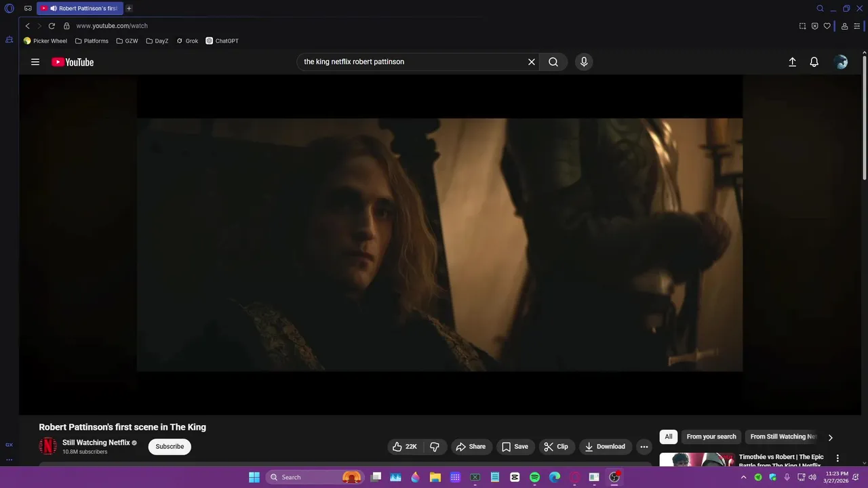Open the Grok bookmark

coord(187,41)
